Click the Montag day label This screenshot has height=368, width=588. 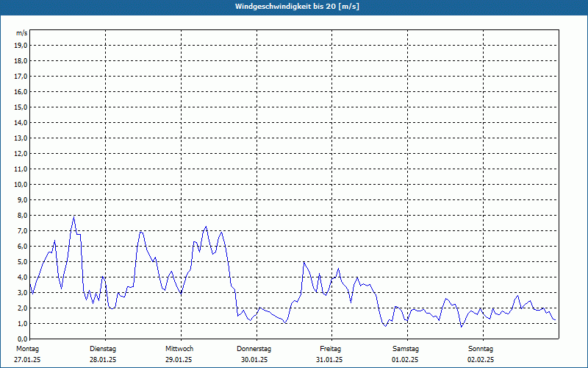pyautogui.click(x=27, y=349)
